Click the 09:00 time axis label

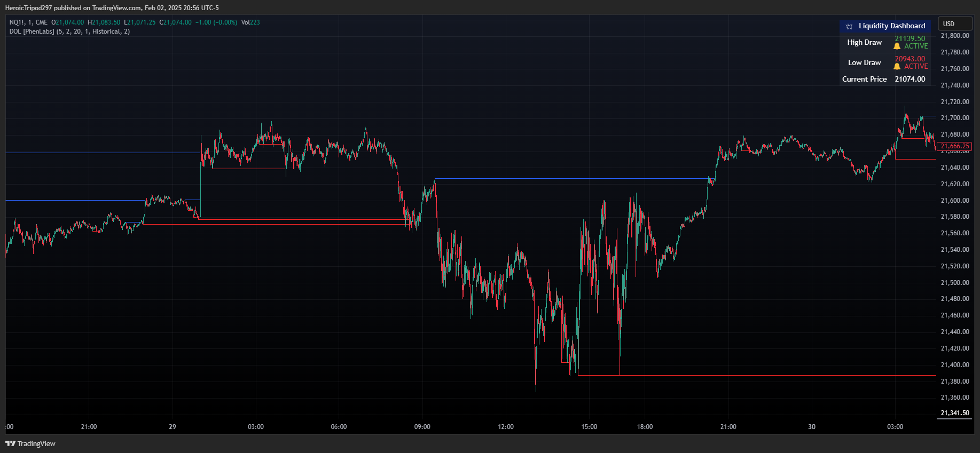(x=422, y=427)
